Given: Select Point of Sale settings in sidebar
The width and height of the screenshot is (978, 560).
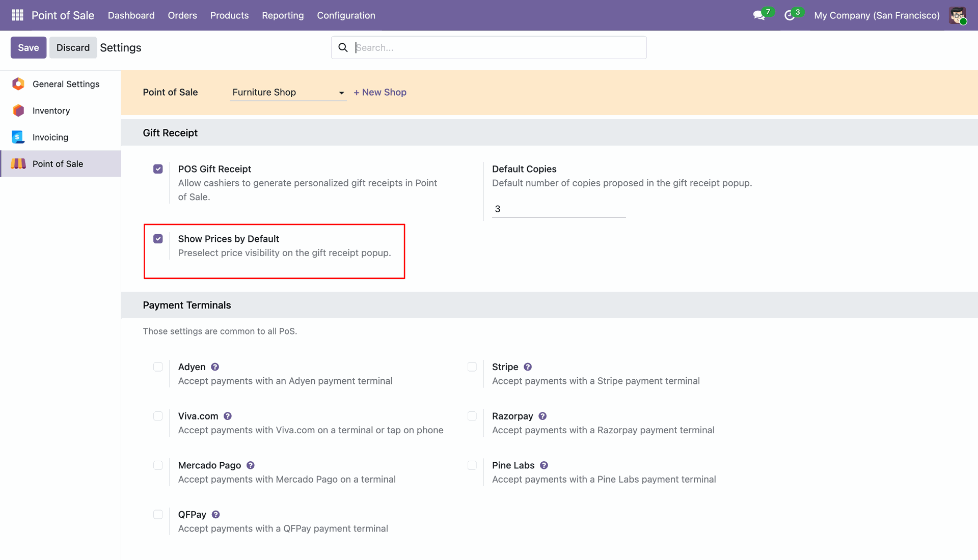Looking at the screenshot, I should click(x=61, y=163).
